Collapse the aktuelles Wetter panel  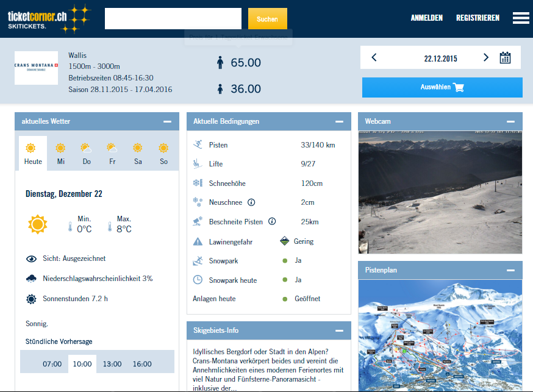pos(167,121)
